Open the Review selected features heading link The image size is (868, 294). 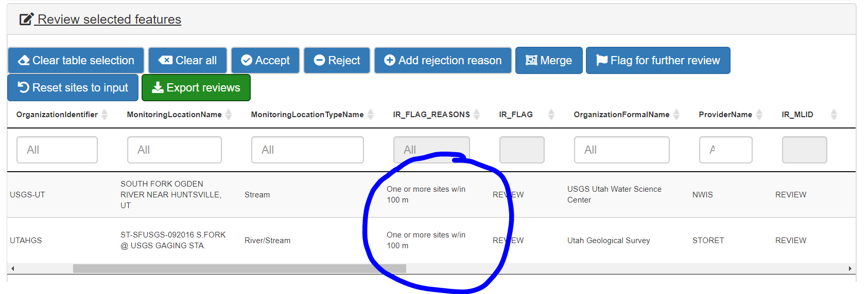pos(109,20)
